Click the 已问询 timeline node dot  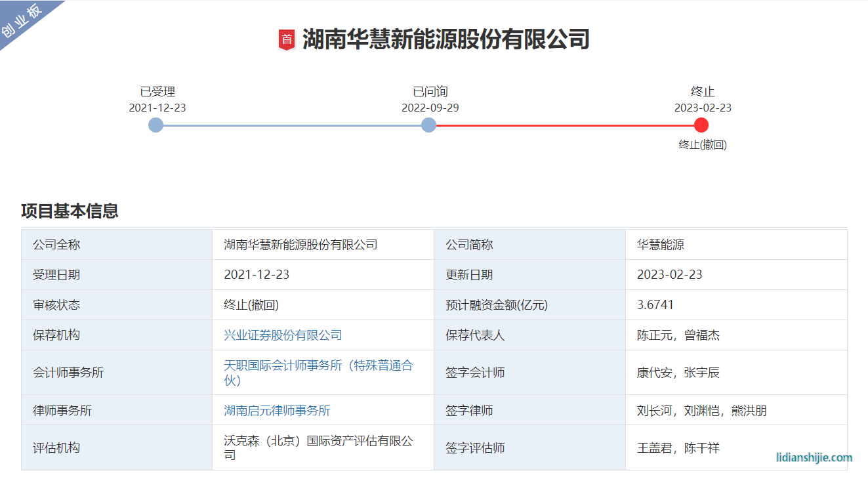click(x=428, y=125)
